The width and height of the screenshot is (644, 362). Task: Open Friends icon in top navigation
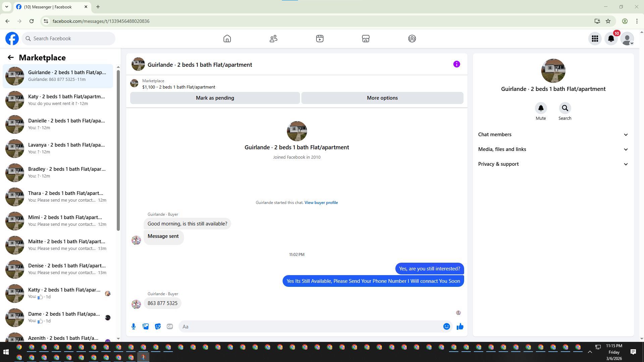[274, 39]
